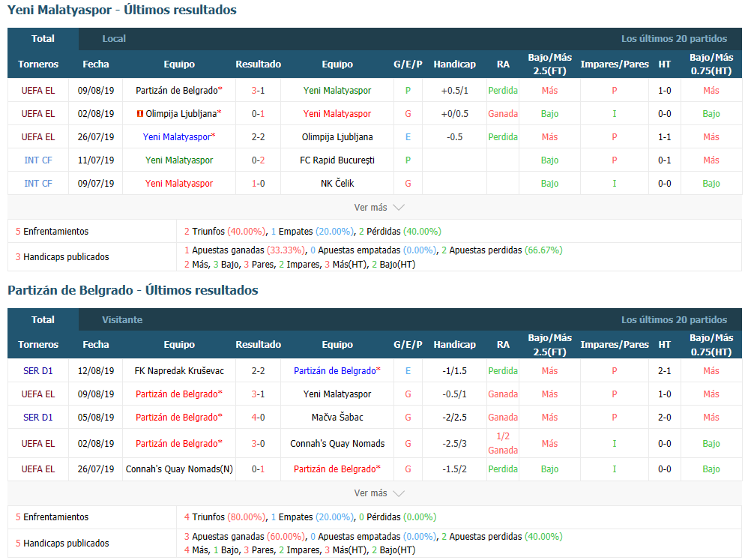
Task: Click the 3-0 result versus Connah's Quay Nomads
Action: coord(258,444)
